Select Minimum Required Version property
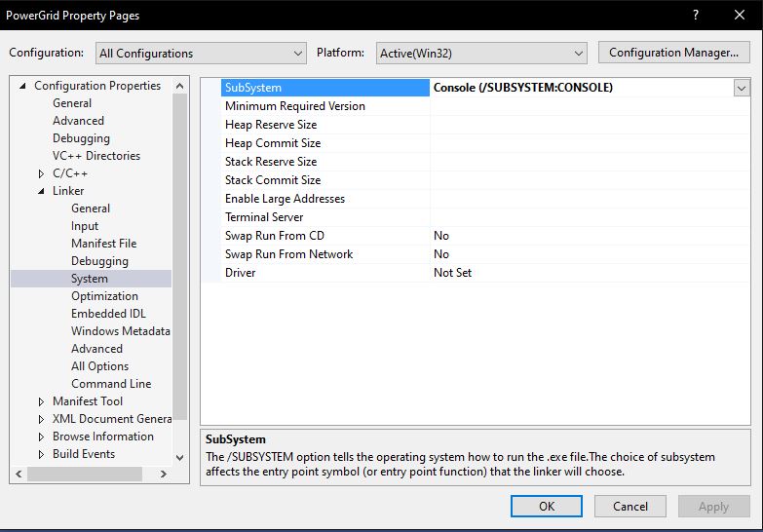The height and width of the screenshot is (532, 763). (x=325, y=106)
